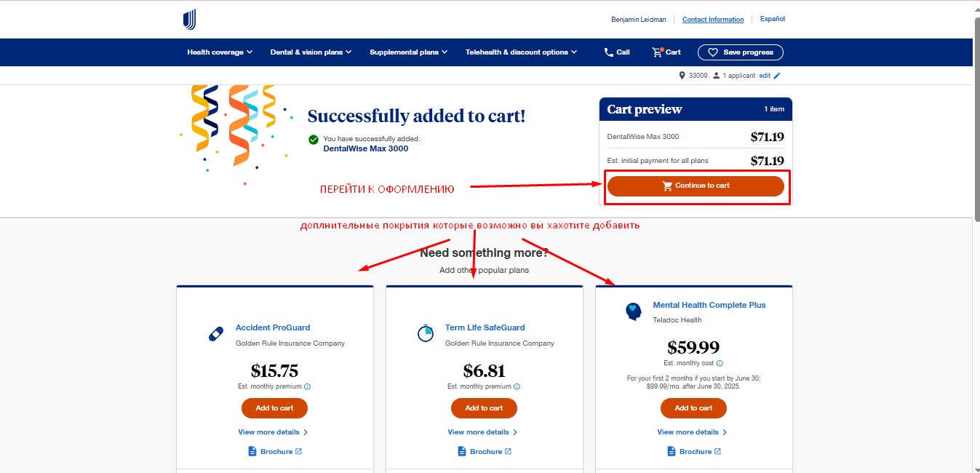Image resolution: width=980 pixels, height=473 pixels.
Task: Expand the Health coverage menu
Action: (x=220, y=52)
